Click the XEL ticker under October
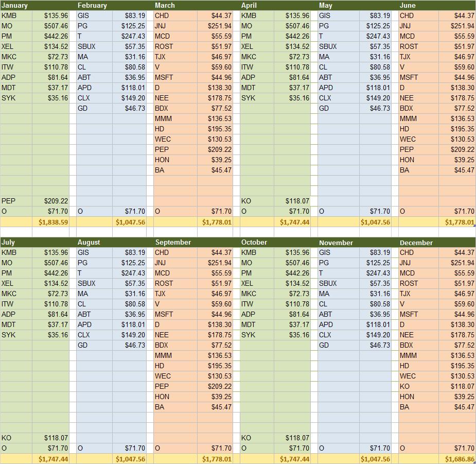 point(246,283)
